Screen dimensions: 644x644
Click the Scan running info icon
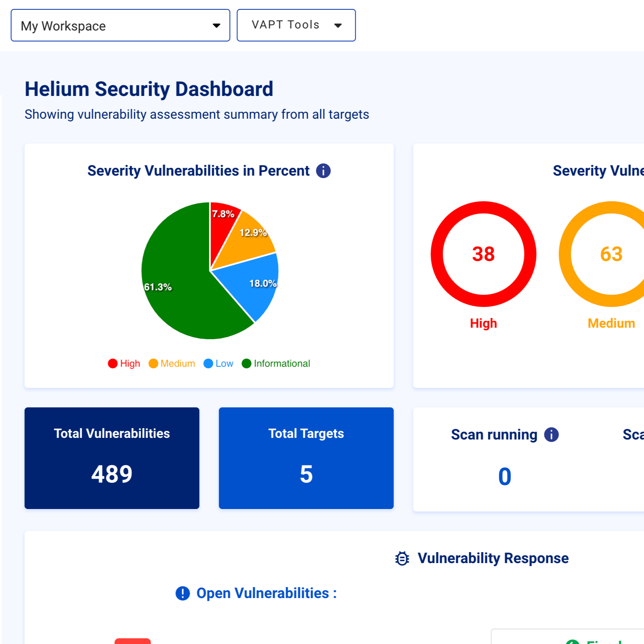point(551,435)
